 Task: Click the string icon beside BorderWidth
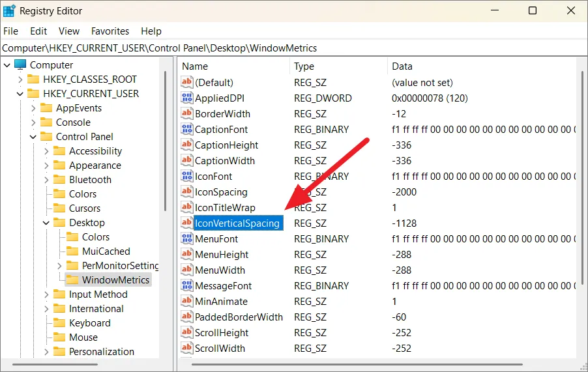(x=186, y=114)
